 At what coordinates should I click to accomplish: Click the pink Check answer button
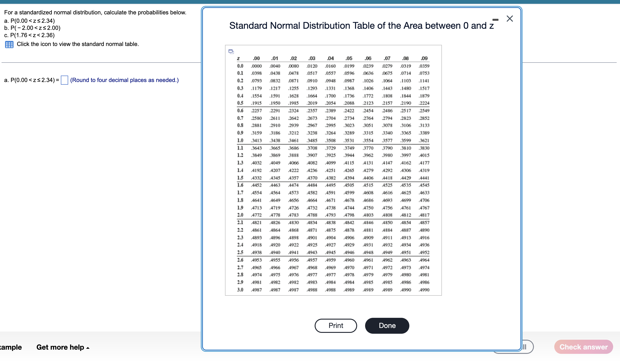pyautogui.click(x=583, y=347)
